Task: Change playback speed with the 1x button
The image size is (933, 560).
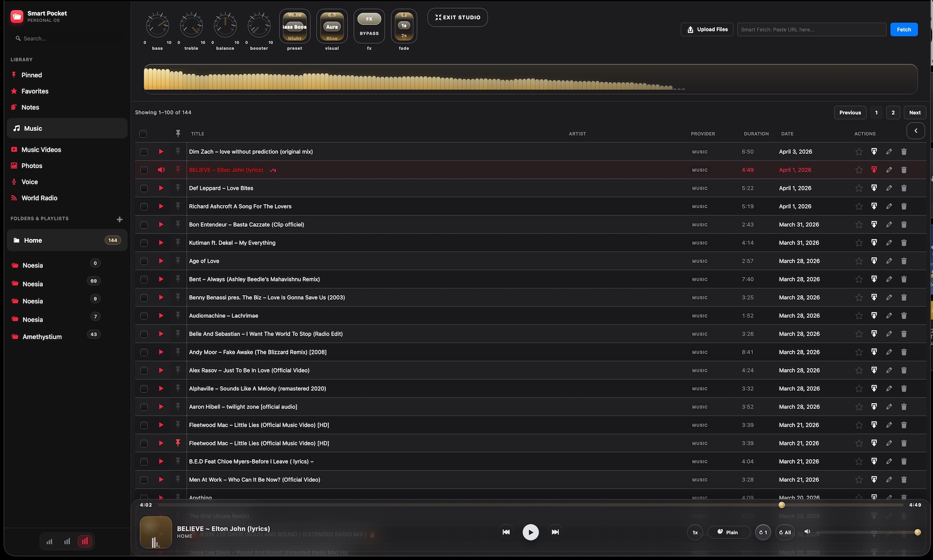Action: [695, 532]
